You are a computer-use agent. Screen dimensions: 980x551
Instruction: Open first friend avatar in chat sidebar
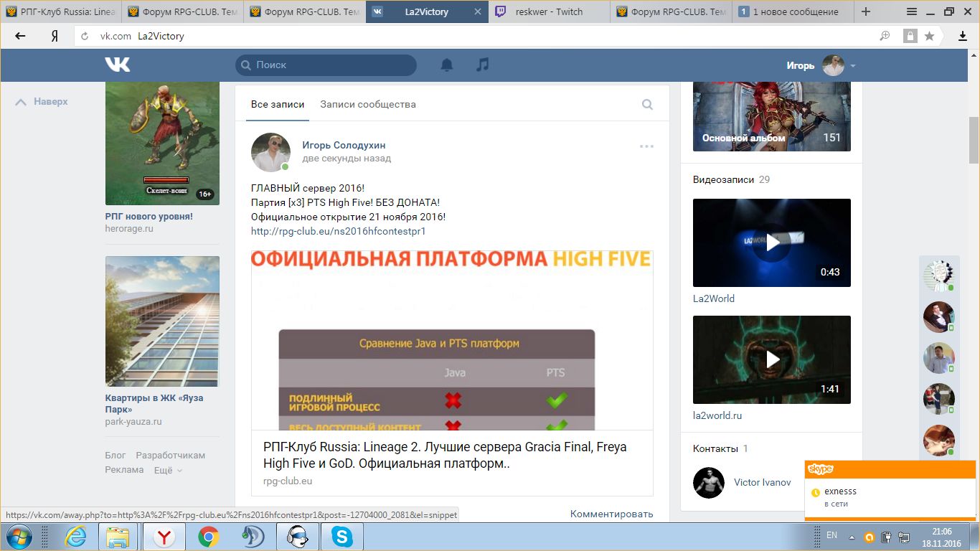pyautogui.click(x=938, y=275)
